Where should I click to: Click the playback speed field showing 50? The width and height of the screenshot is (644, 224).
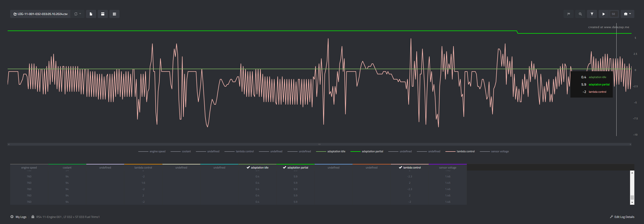pos(614,14)
